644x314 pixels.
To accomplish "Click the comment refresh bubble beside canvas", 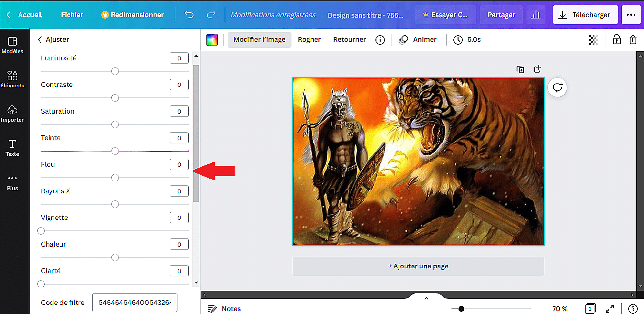I will click(x=557, y=87).
